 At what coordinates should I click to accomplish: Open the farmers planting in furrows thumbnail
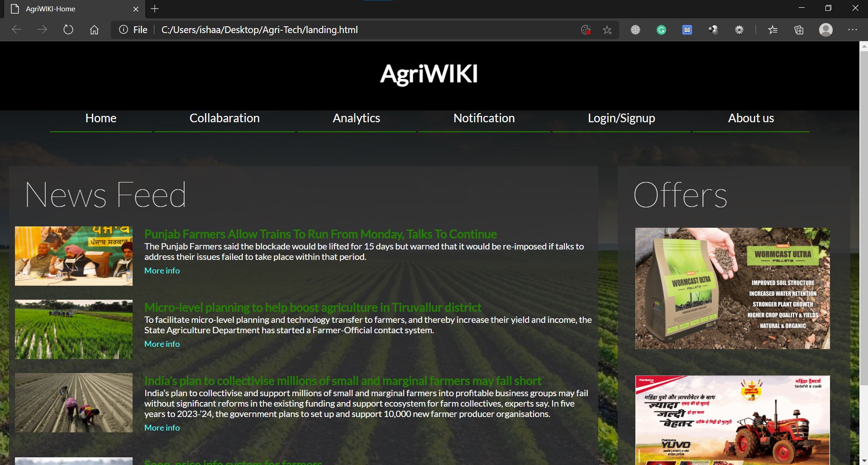tap(74, 403)
